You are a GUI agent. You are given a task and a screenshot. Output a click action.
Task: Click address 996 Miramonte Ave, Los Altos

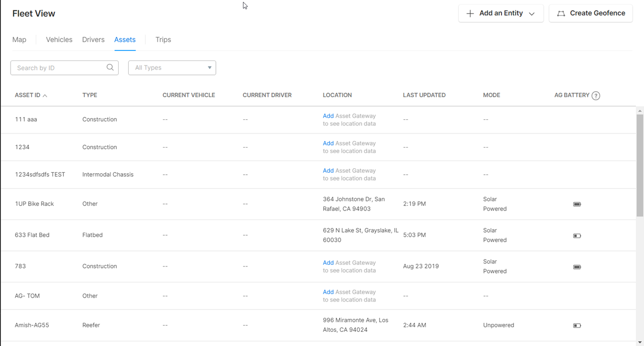click(356, 325)
